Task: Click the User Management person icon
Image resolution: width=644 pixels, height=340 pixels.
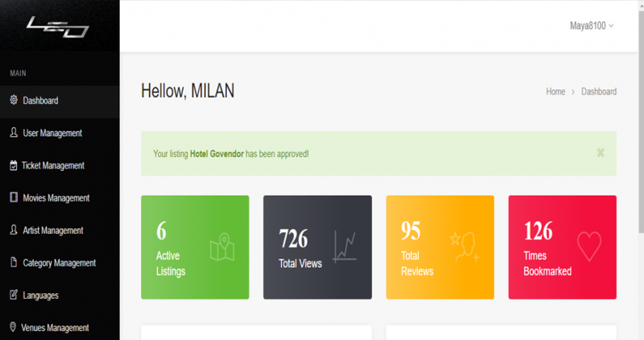Action: tap(14, 132)
